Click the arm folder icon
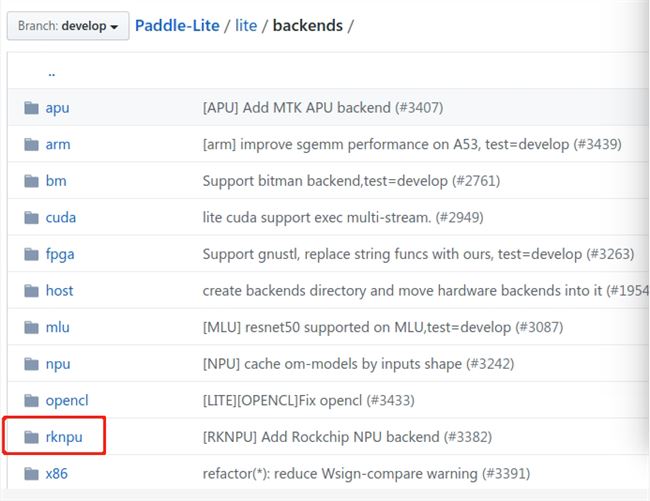 click(32, 145)
